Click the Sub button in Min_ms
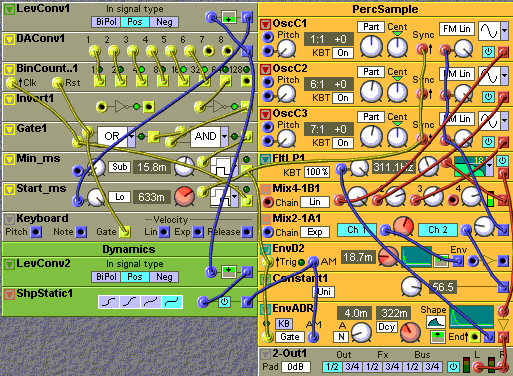Viewport: 513px width, 376px height. [120, 167]
